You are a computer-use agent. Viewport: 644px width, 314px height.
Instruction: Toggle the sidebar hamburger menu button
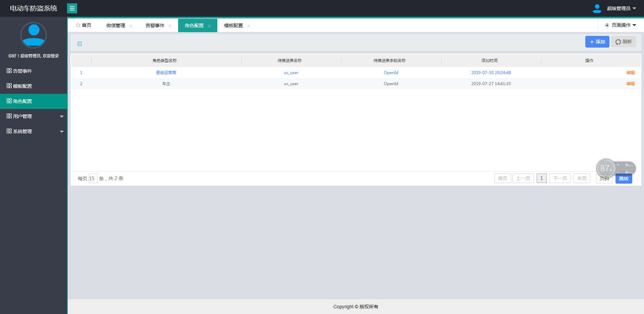pyautogui.click(x=72, y=8)
